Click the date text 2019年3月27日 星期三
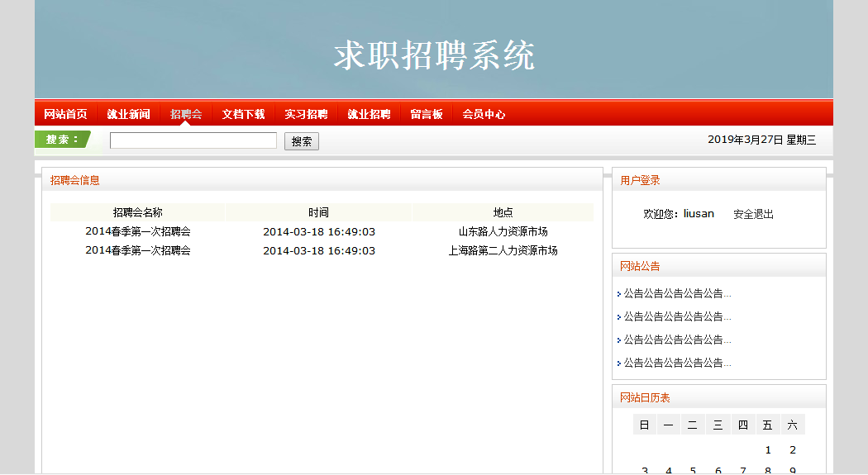Image resolution: width=868 pixels, height=475 pixels. 761,140
